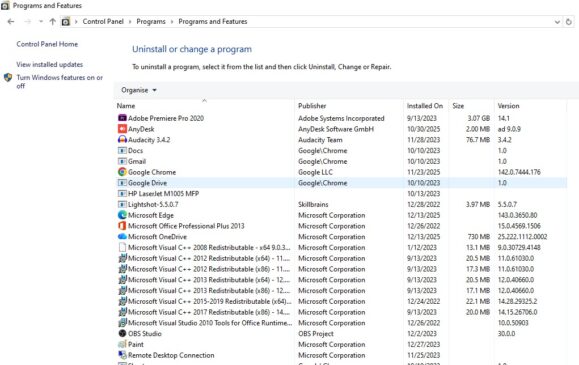Click the Visual Studio 2010 Tools icon
The image size is (579, 365).
(123, 323)
